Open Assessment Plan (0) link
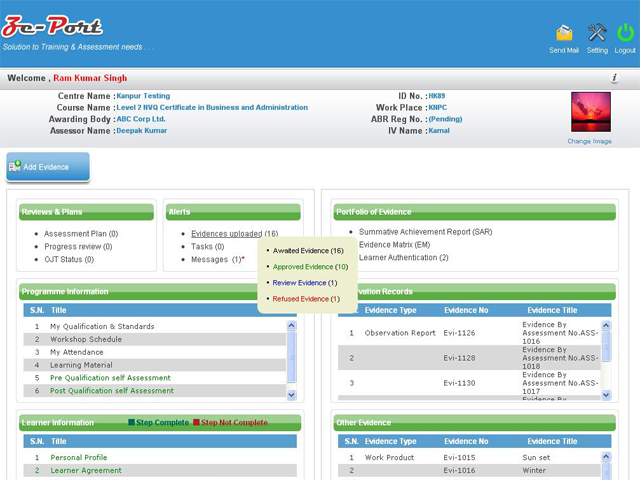Screen dimensions: 640x480 pyautogui.click(x=81, y=234)
